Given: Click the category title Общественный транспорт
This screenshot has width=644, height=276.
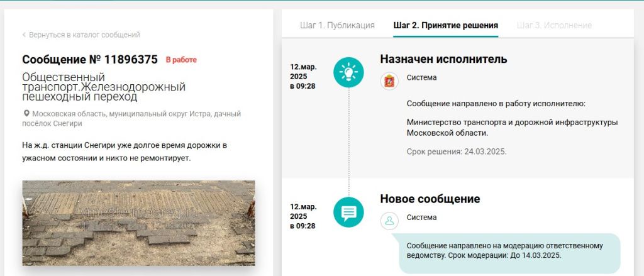Looking at the screenshot, I should [x=104, y=87].
